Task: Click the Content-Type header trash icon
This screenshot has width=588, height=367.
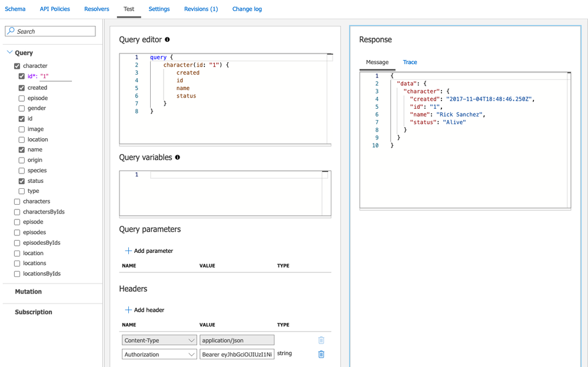Action: click(x=321, y=341)
